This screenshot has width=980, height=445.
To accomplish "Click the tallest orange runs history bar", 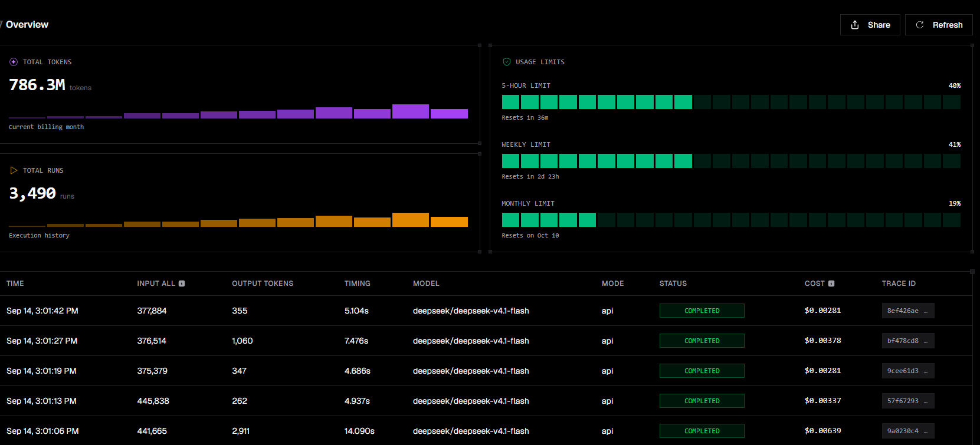I will pos(411,220).
